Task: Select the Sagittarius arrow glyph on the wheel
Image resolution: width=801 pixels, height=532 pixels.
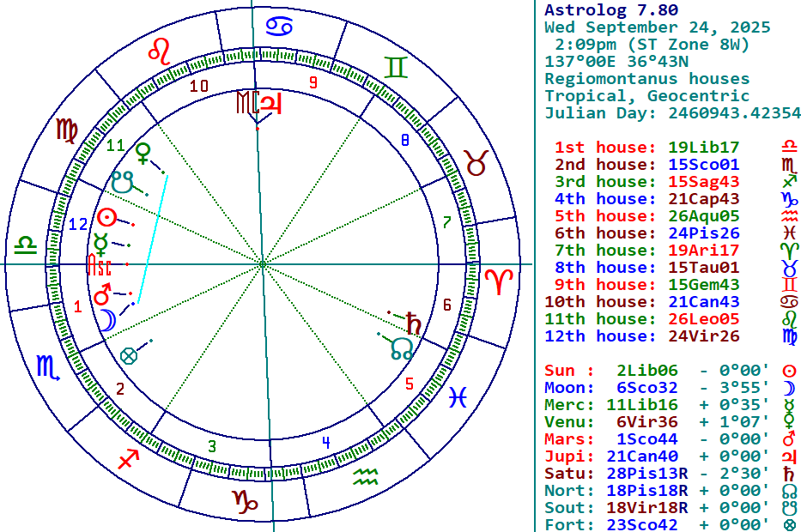Action: [129, 458]
